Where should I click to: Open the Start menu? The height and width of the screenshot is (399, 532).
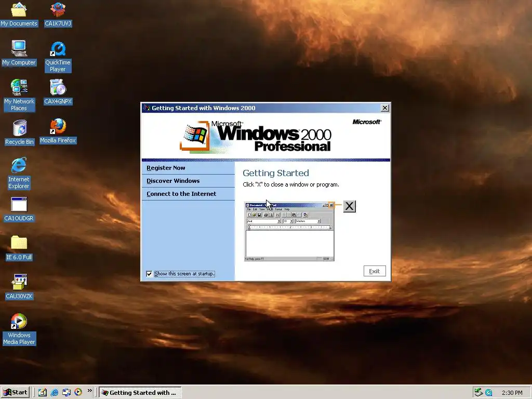tap(15, 393)
